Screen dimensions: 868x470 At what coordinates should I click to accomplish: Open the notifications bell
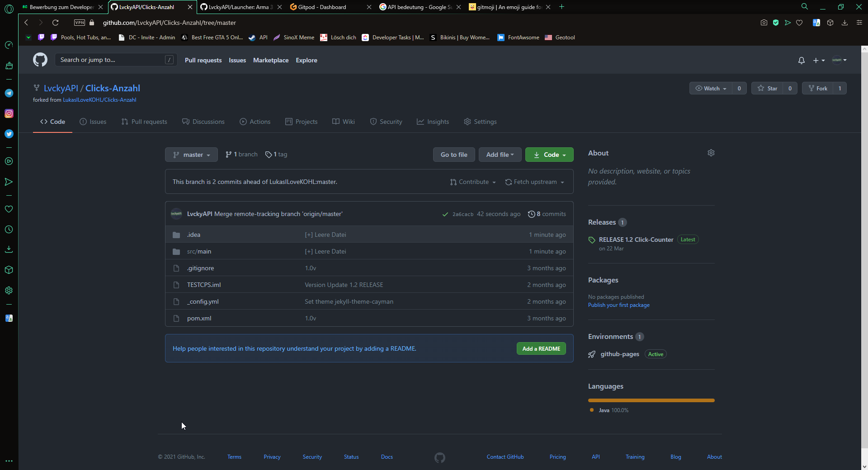coord(801,60)
